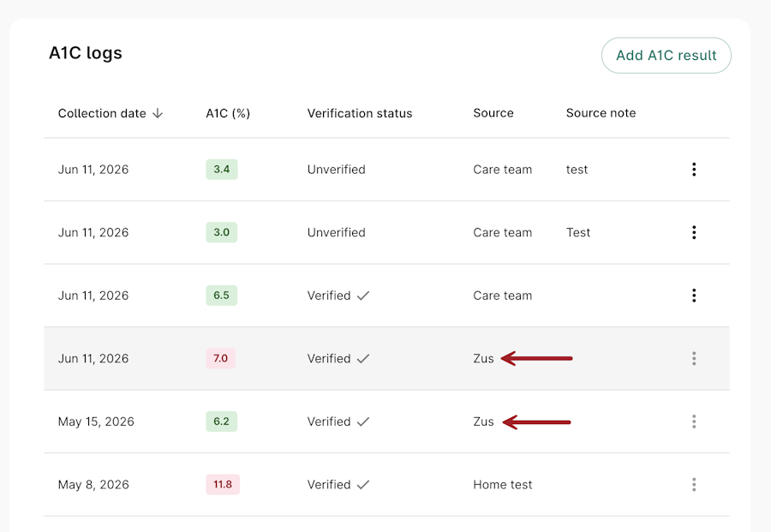Click the Verification status column header
This screenshot has height=532, width=771.
360,114
